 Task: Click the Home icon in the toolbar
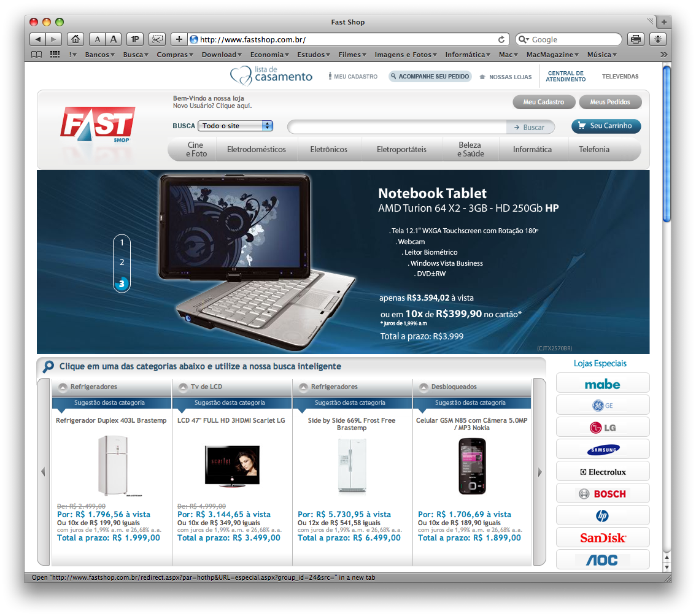point(75,39)
